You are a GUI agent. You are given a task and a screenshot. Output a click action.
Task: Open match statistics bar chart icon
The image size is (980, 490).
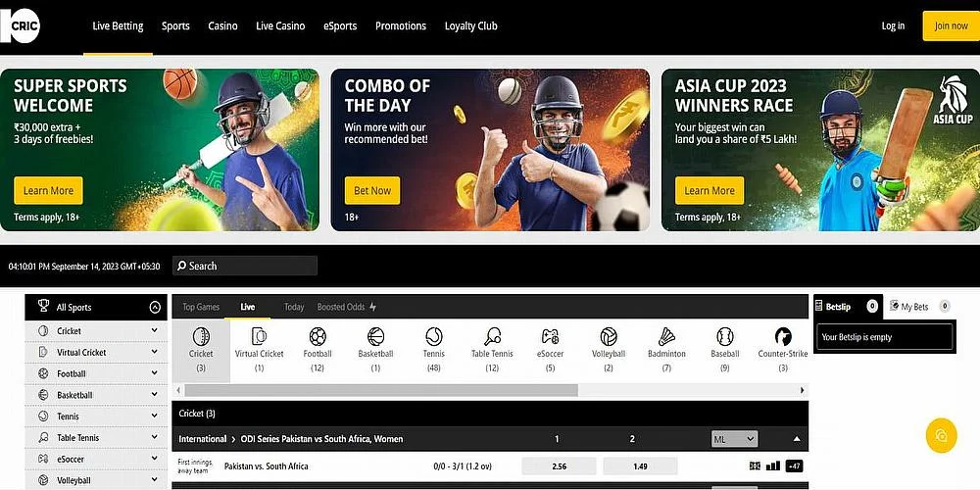(x=773, y=465)
